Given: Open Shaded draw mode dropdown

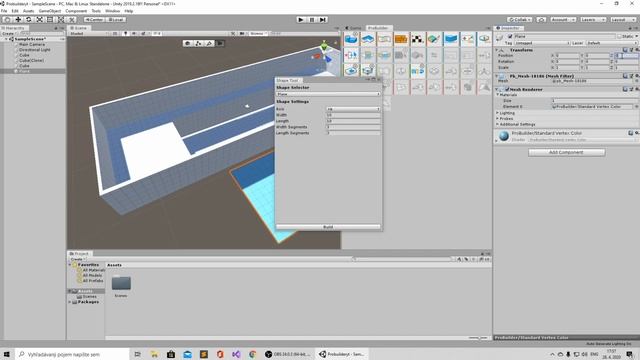Looking at the screenshot, I should point(88,33).
